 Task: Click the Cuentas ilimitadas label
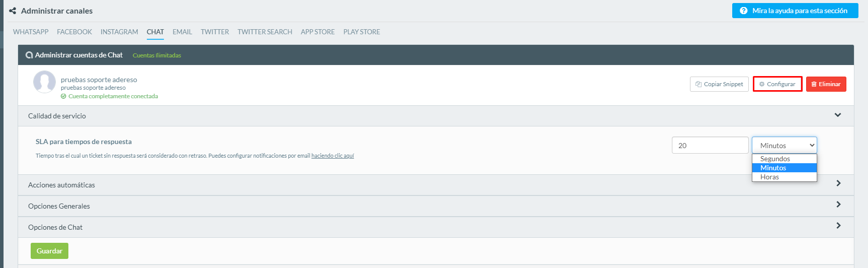click(x=157, y=55)
